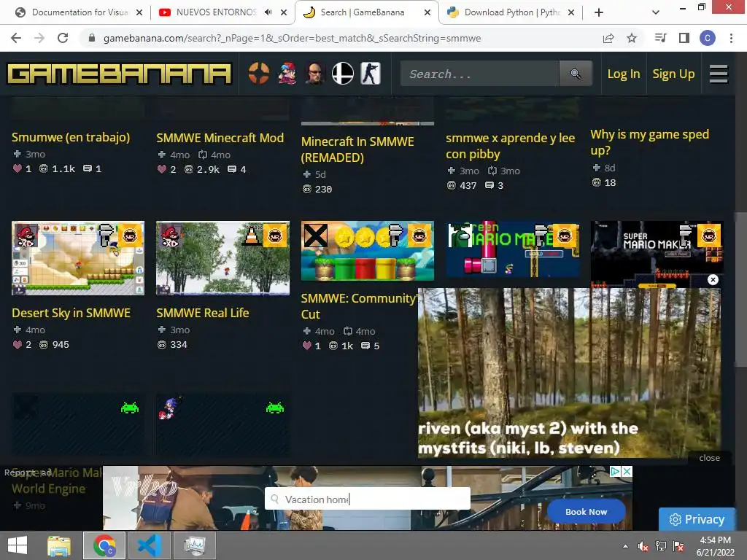Open Minecraft In SMMWE (REMADED) link

click(x=357, y=149)
